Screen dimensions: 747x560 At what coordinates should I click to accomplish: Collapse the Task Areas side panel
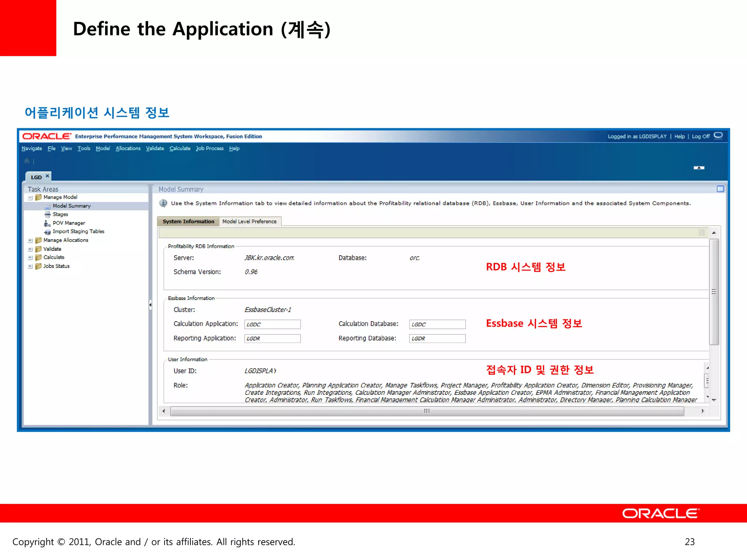(150, 304)
